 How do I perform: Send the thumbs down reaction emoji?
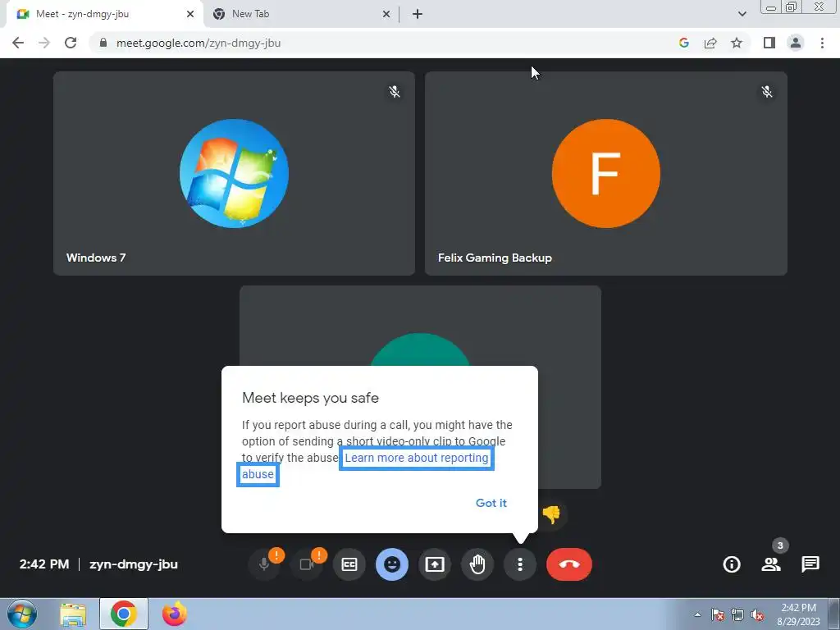click(x=551, y=514)
